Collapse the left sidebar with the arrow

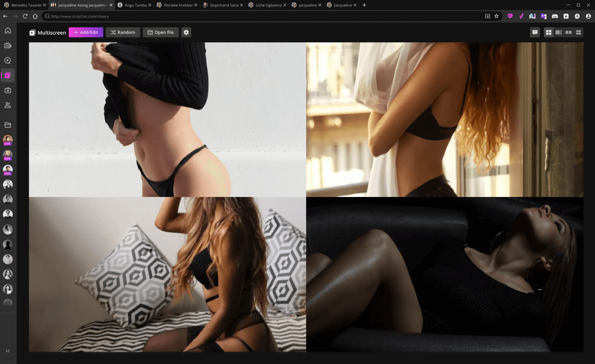(x=8, y=351)
